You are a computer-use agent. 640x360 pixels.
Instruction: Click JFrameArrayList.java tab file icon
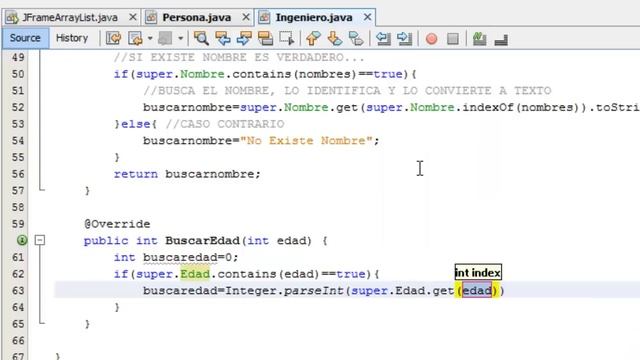[x=12, y=18]
